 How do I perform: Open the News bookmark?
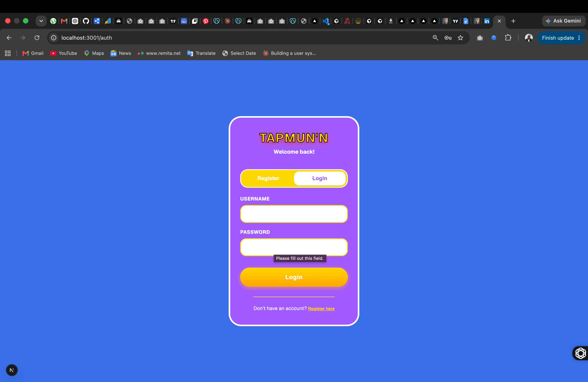coord(121,53)
